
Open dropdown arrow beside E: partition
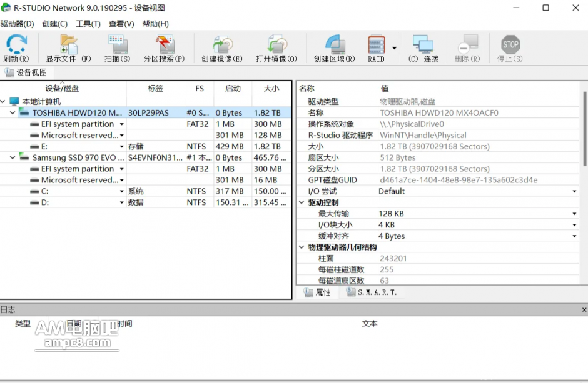click(x=121, y=146)
